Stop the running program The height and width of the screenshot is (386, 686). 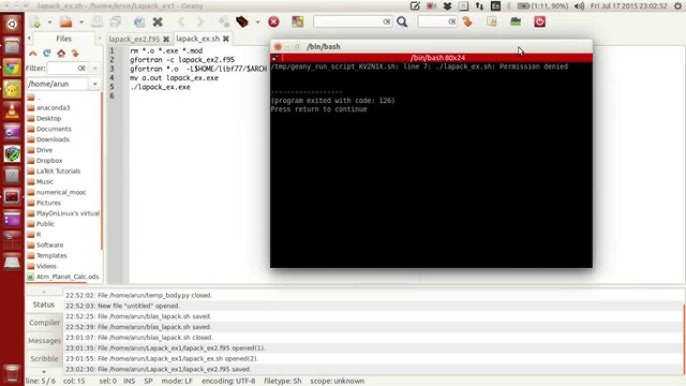point(274,22)
